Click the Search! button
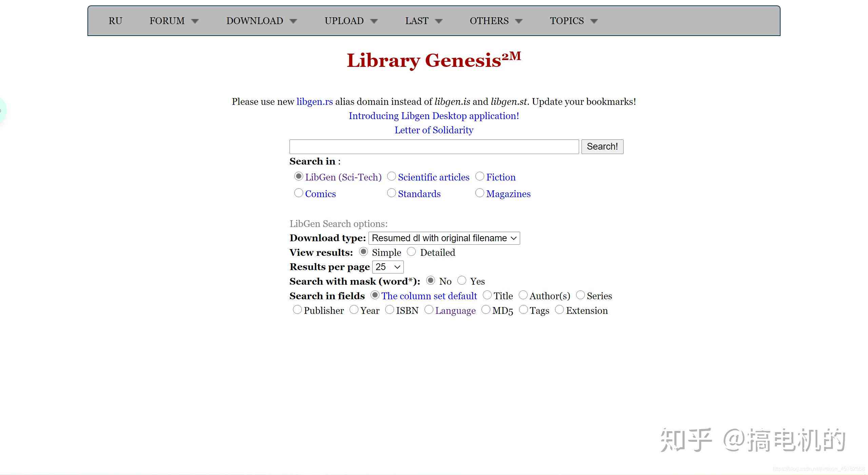Image resolution: width=868 pixels, height=475 pixels. tap(601, 146)
